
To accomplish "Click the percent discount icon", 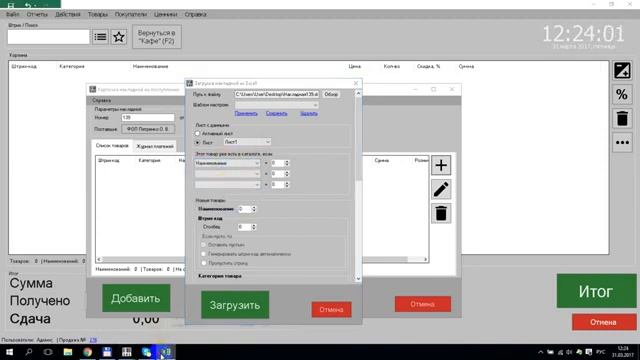I will [x=622, y=95].
